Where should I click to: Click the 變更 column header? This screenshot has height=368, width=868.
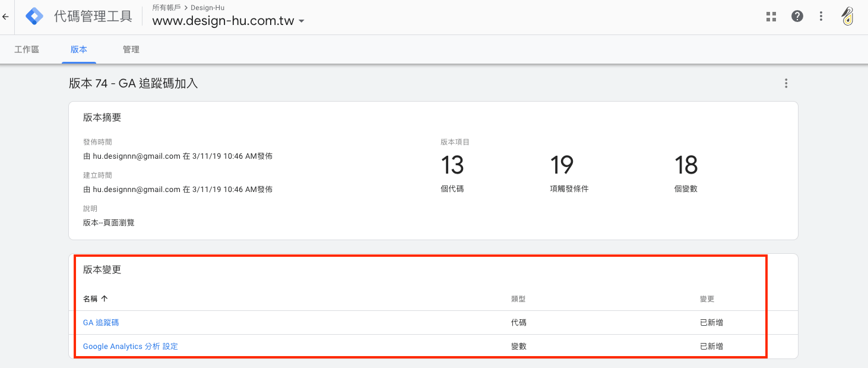(x=707, y=298)
